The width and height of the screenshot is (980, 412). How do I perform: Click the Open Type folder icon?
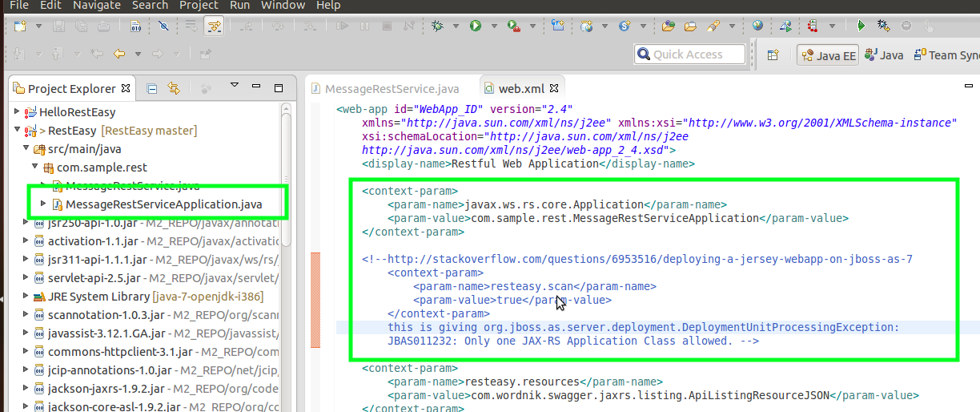coord(669,26)
